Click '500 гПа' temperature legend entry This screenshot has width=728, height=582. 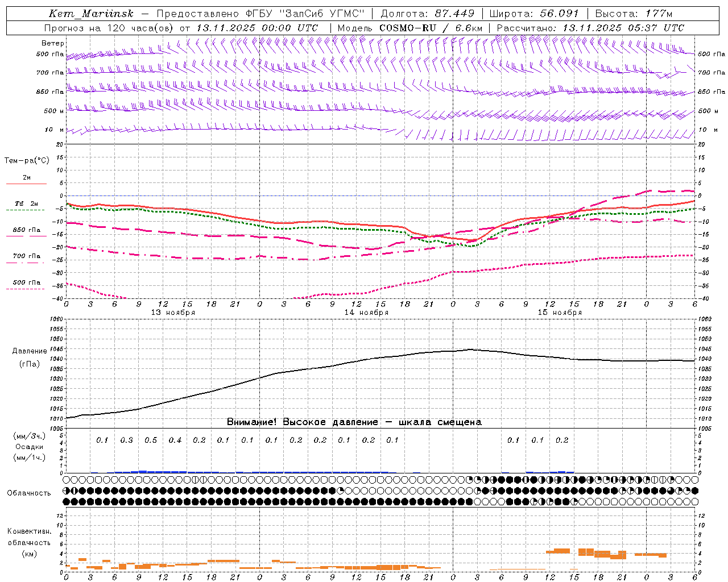click(27, 282)
